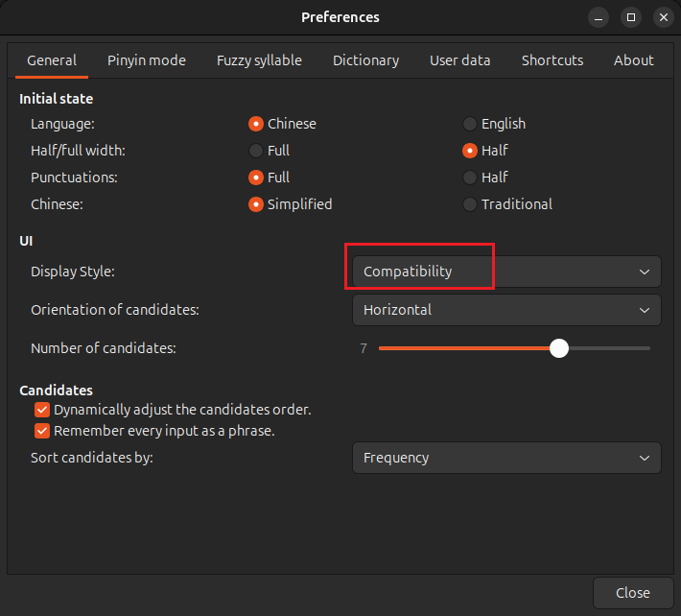Image resolution: width=681 pixels, height=616 pixels.
Task: Show the About tab
Action: 634,60
